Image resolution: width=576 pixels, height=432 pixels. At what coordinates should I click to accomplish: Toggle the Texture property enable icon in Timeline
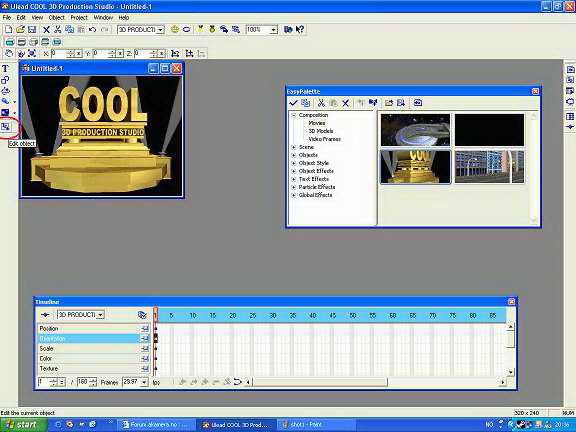pos(145,368)
